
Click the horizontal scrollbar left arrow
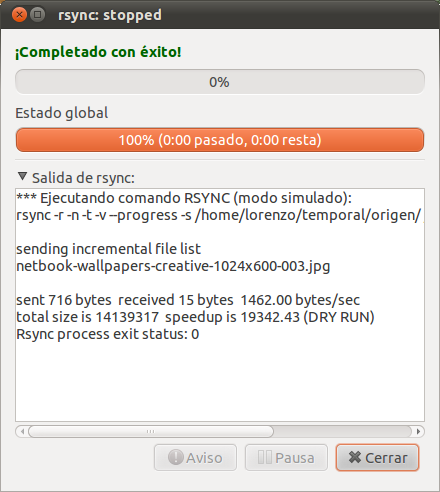tap(22, 431)
